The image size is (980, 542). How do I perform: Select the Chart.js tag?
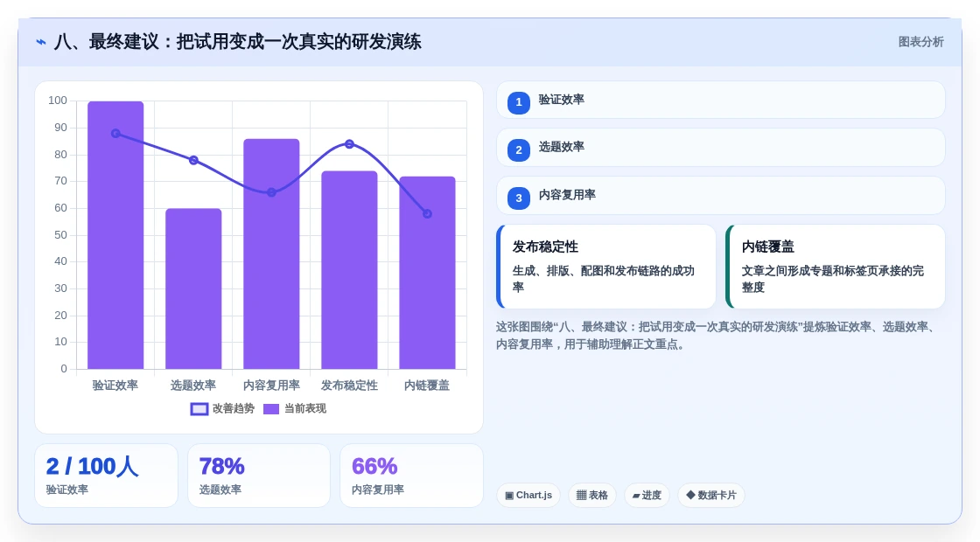coord(528,495)
